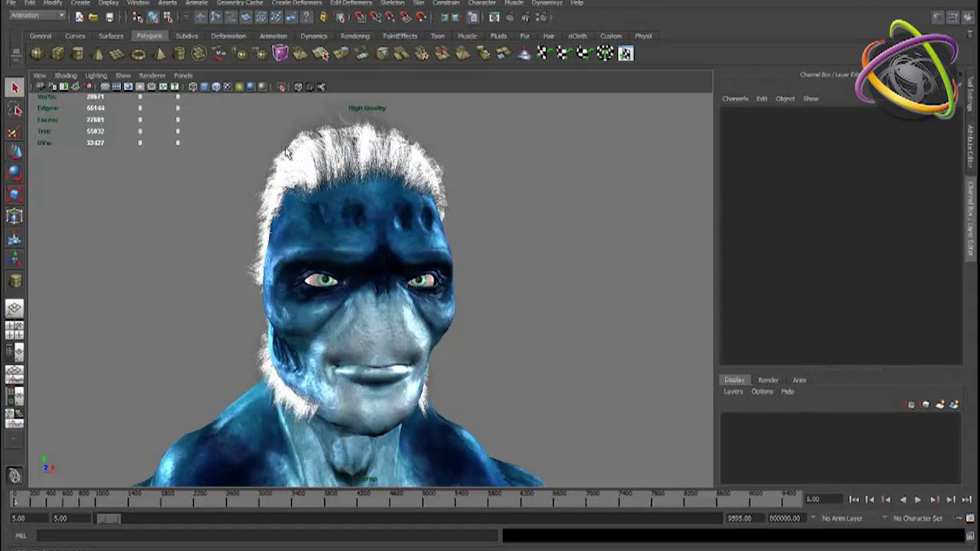Click the padlock icon on the status line

pos(323,17)
